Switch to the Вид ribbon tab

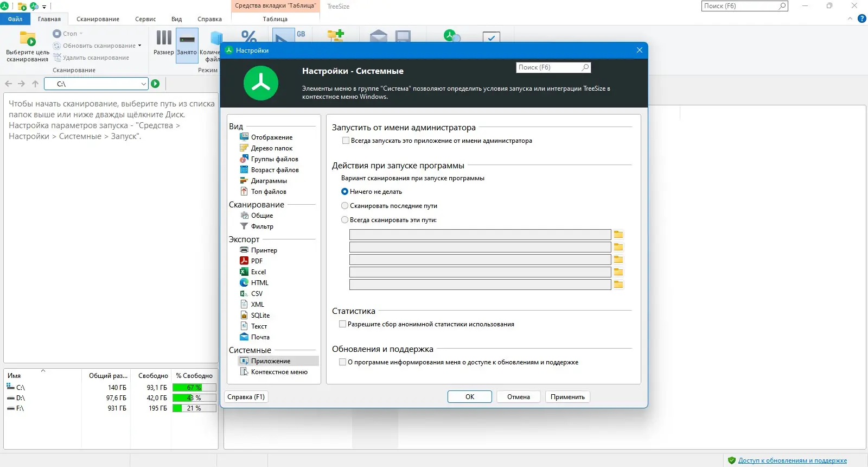[177, 19]
